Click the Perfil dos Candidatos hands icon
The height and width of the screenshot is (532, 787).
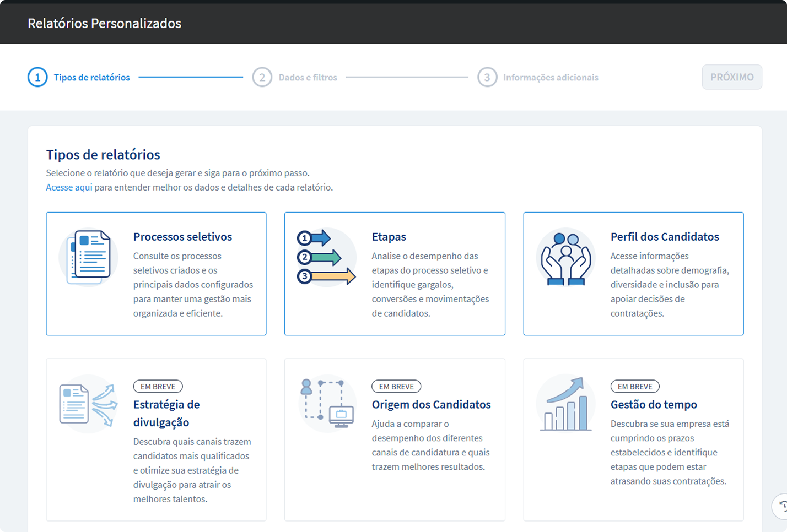[565, 257]
